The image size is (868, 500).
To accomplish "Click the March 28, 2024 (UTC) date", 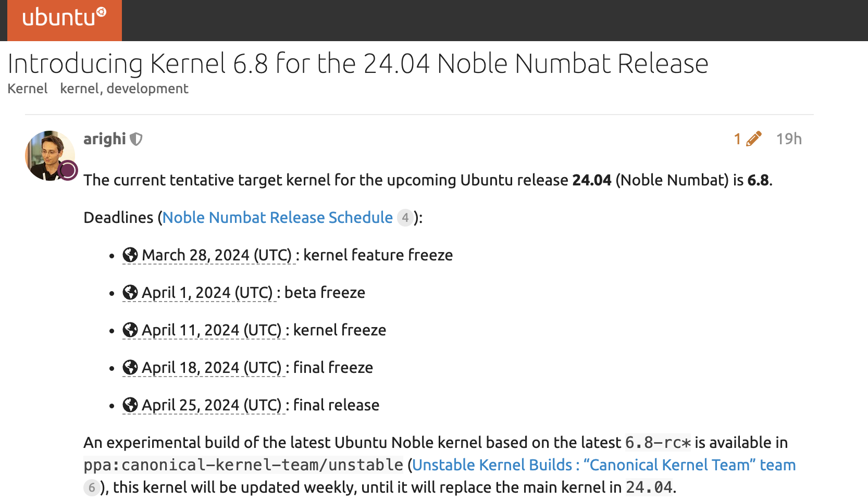I will (217, 255).
